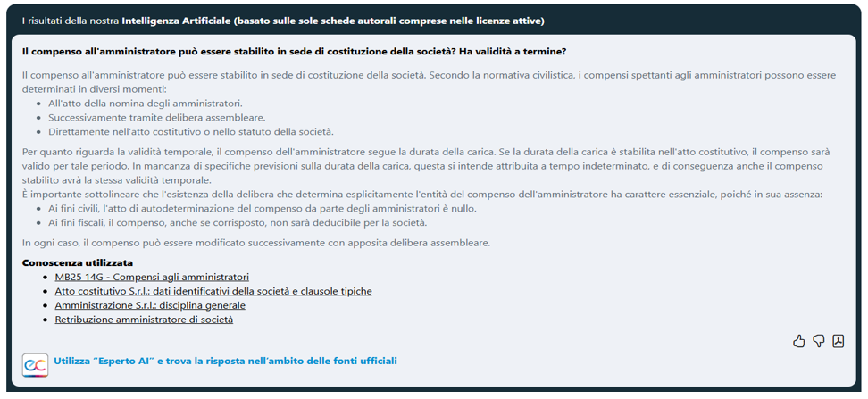Image resolution: width=868 pixels, height=399 pixels.
Task: Click the Utilizza "Esperto AI" link
Action: [x=225, y=361]
